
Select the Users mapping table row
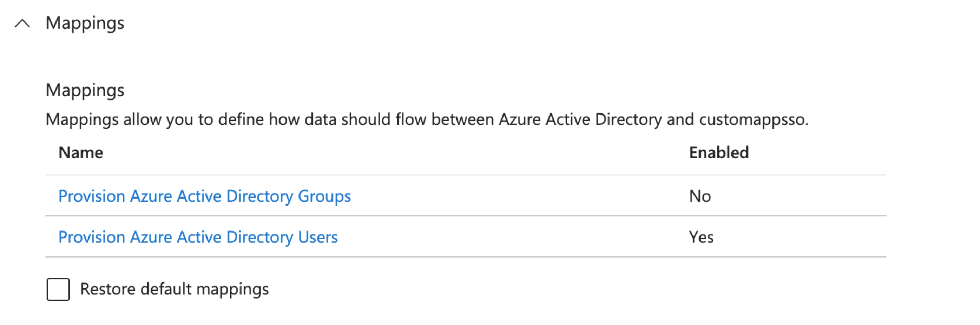(380, 237)
